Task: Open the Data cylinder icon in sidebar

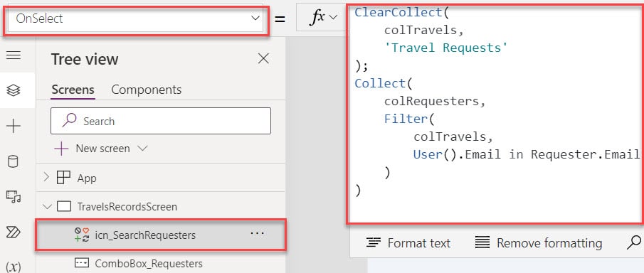Action: (13, 161)
